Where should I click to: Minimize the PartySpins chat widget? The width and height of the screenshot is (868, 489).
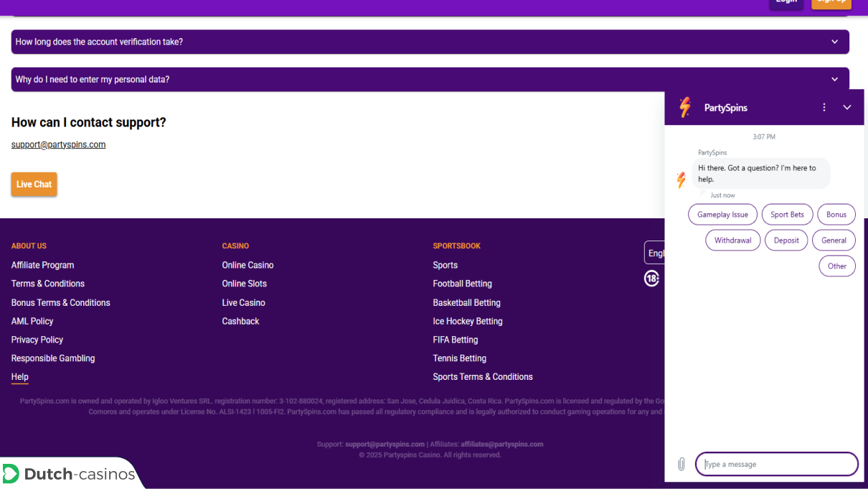pos(847,108)
